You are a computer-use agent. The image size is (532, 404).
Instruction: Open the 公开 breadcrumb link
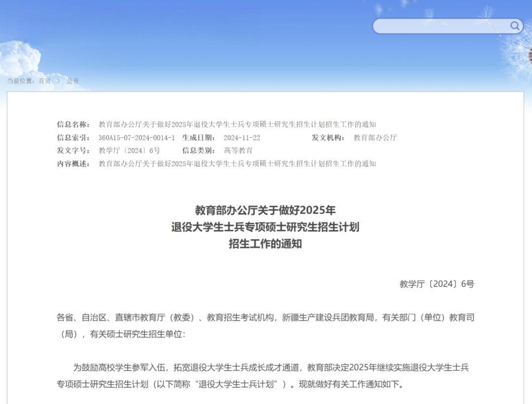[72, 81]
